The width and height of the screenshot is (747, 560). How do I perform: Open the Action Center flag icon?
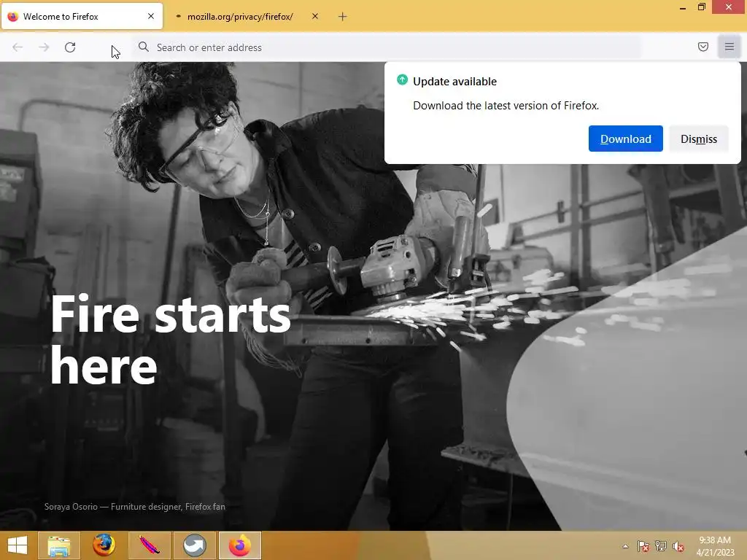click(643, 546)
